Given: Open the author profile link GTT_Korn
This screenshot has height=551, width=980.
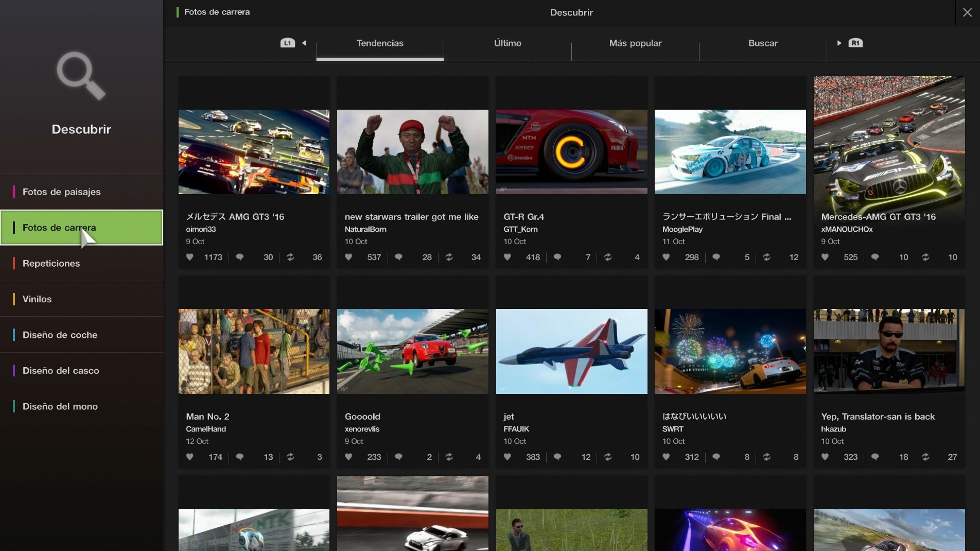Looking at the screenshot, I should pos(521,229).
